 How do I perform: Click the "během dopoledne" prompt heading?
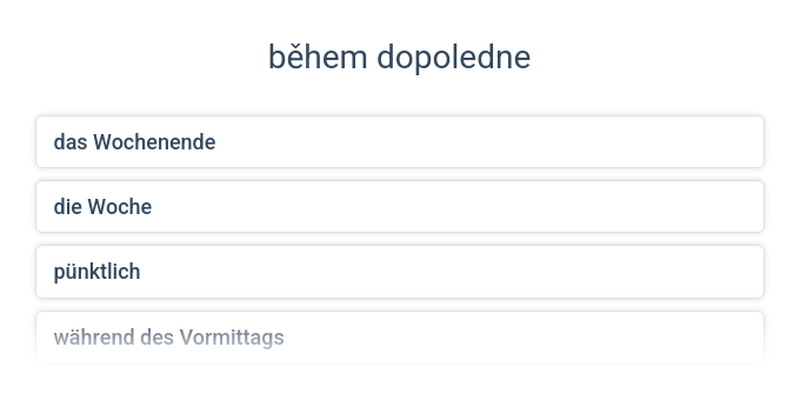[399, 58]
